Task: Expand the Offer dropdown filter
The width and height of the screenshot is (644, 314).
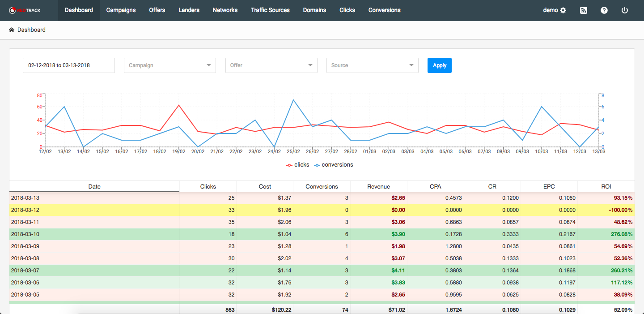Action: 271,65
